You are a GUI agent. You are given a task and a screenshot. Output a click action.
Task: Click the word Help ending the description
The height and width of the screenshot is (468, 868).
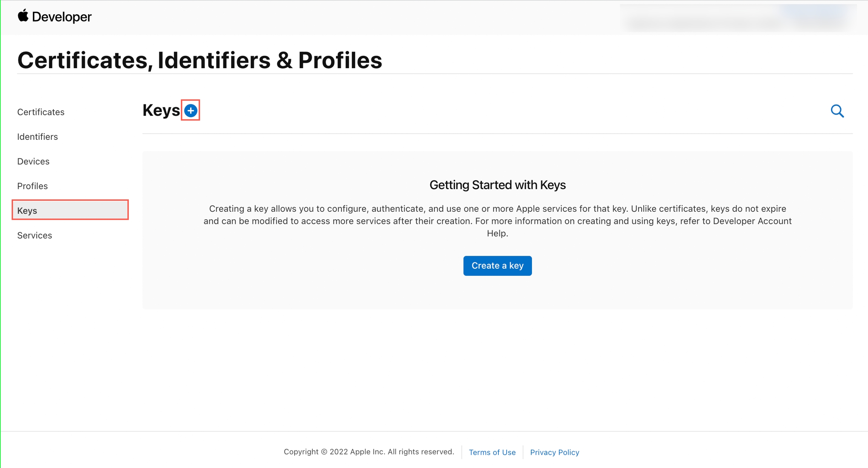[497, 234]
